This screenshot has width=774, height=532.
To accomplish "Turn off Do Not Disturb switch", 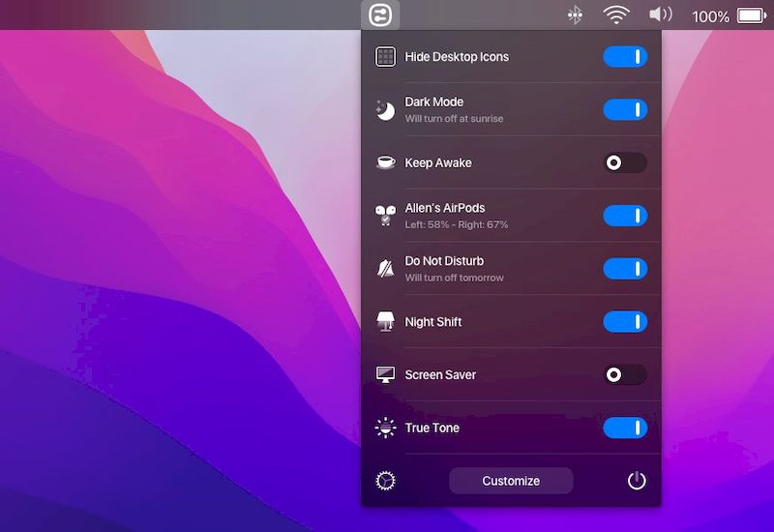I will pyautogui.click(x=625, y=269).
